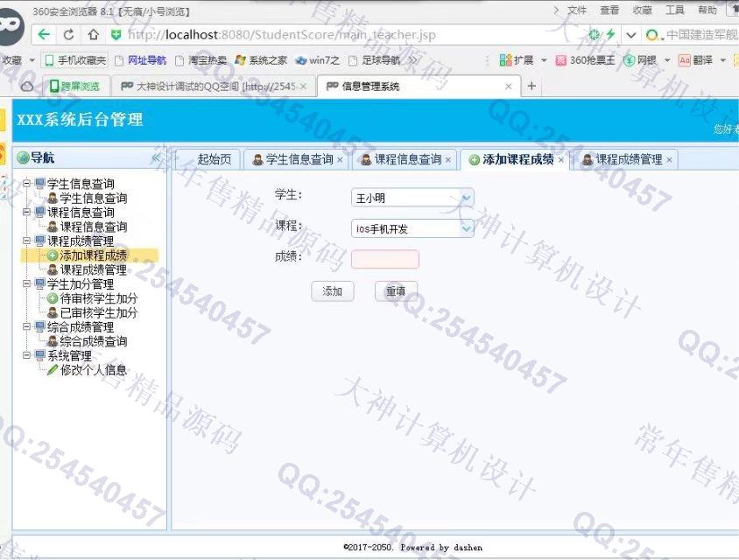The height and width of the screenshot is (560, 739).
Task: Open the 网址导航 bookmark
Action: pos(141,60)
